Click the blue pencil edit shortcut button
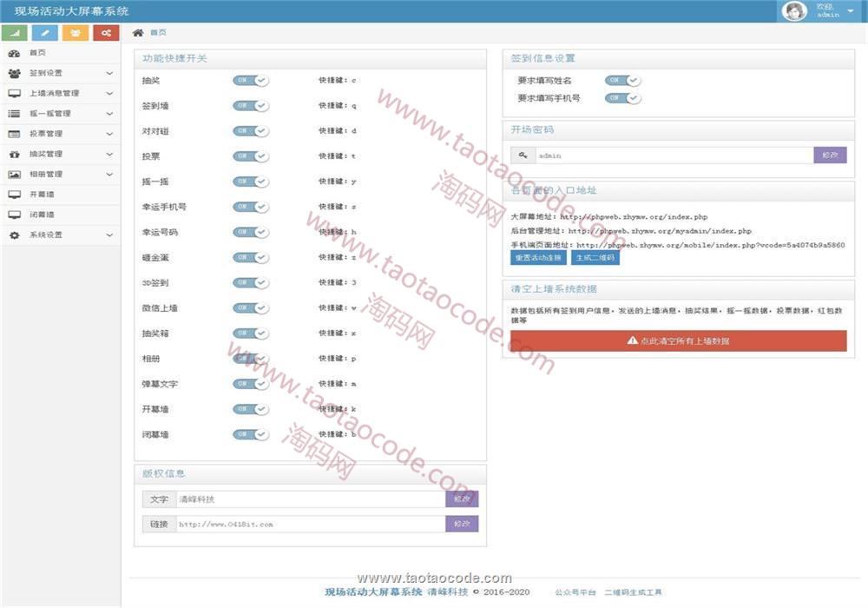 (x=45, y=33)
